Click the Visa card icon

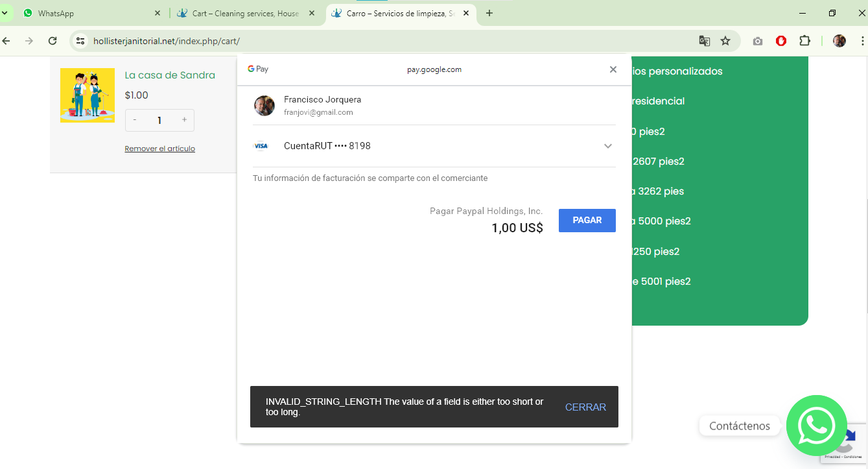(x=261, y=146)
